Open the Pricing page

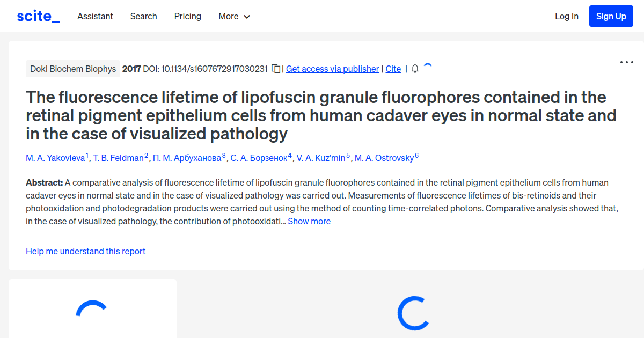point(187,17)
